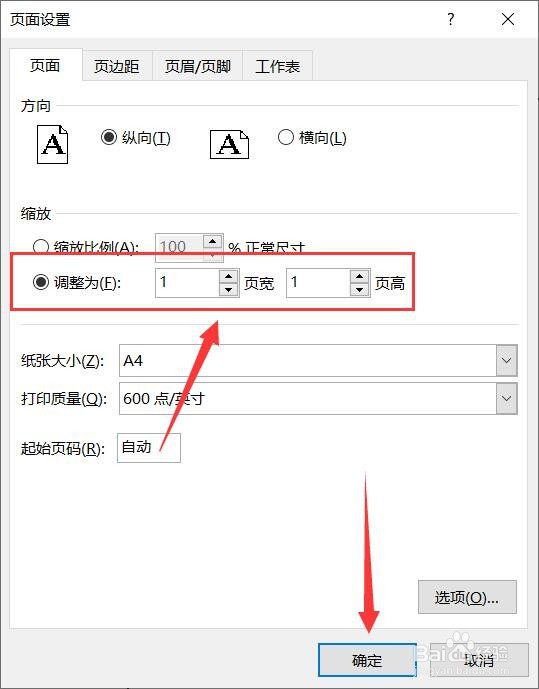Open the help question mark button
The width and height of the screenshot is (539, 689).
tap(450, 19)
